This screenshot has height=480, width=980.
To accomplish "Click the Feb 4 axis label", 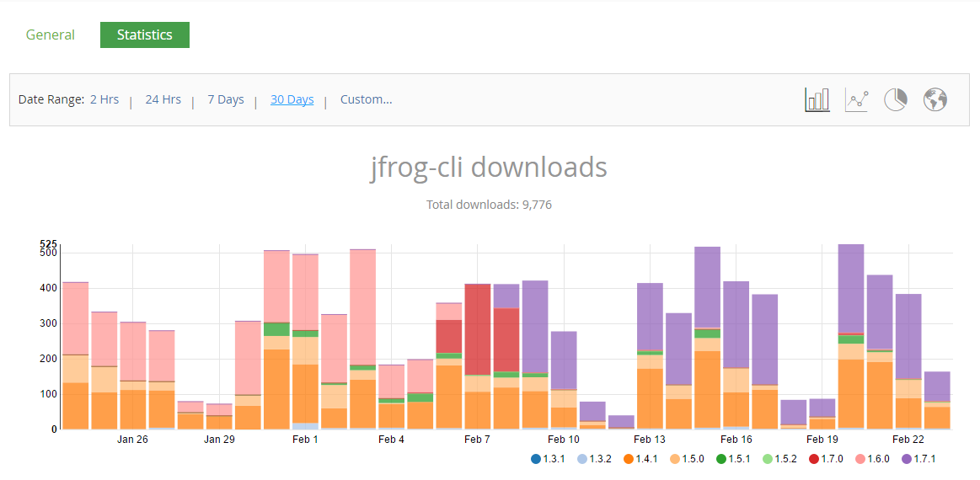I will (391, 440).
